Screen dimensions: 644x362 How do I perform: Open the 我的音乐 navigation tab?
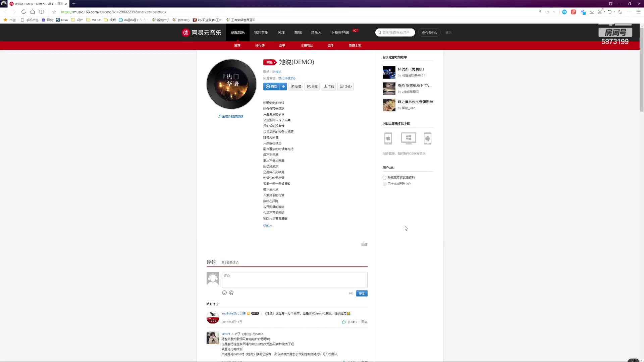[x=261, y=33]
